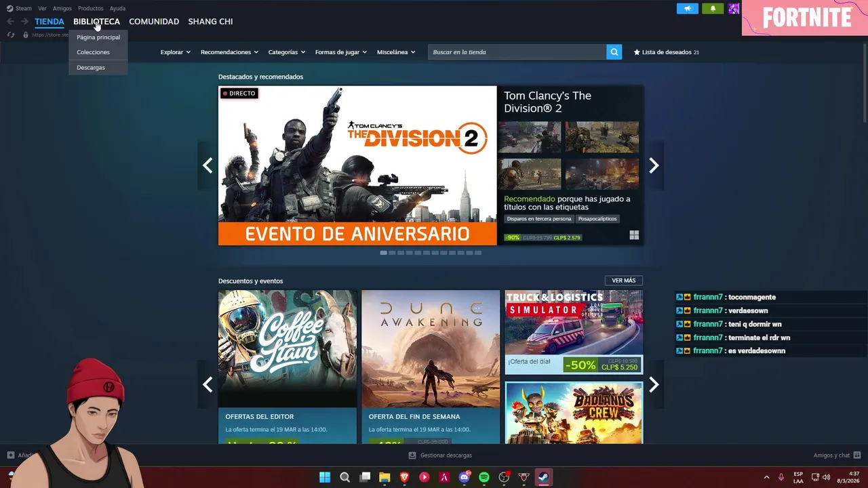Open the Steam menu in menu bar

(19, 9)
